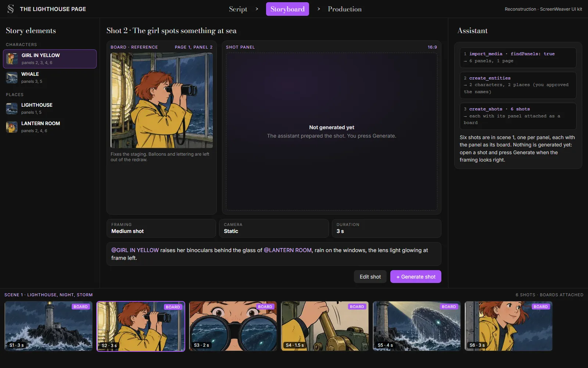
Task: Click the Generate shot button
Action: pos(416,277)
